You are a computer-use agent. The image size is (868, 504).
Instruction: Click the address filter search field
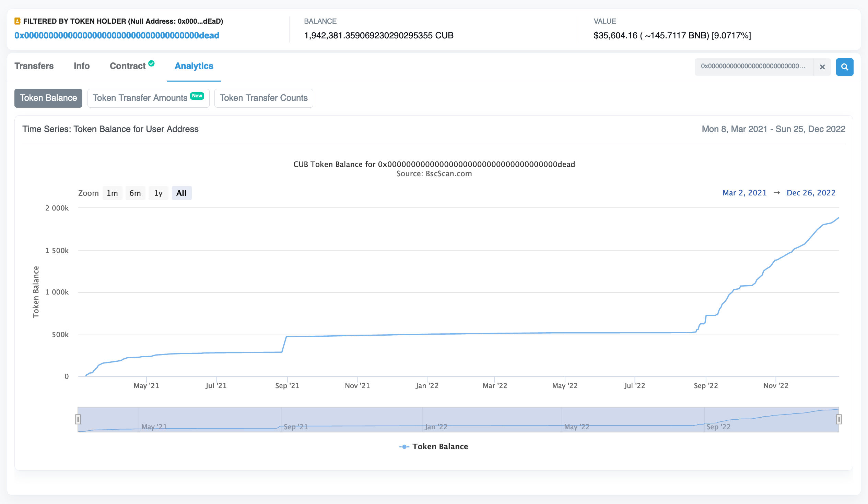(x=754, y=67)
